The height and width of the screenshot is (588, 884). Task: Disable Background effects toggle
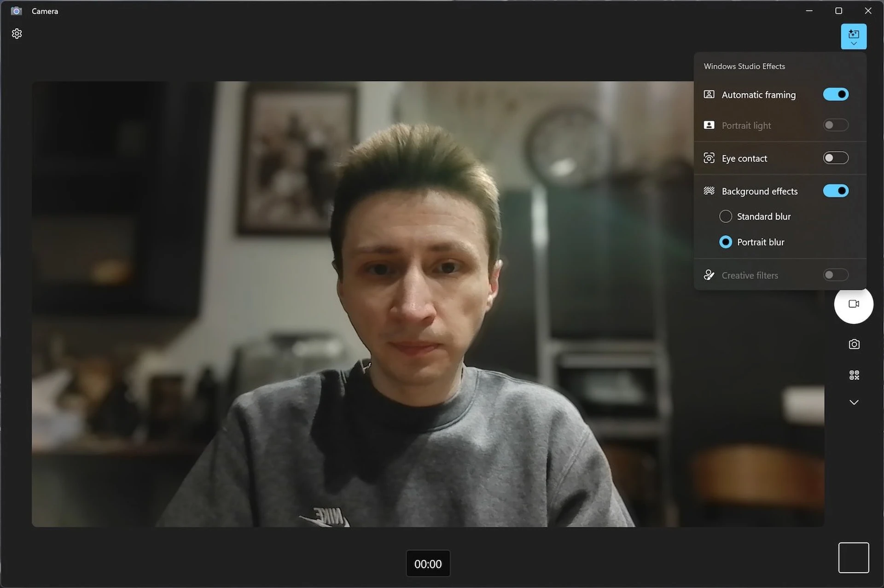pos(835,191)
